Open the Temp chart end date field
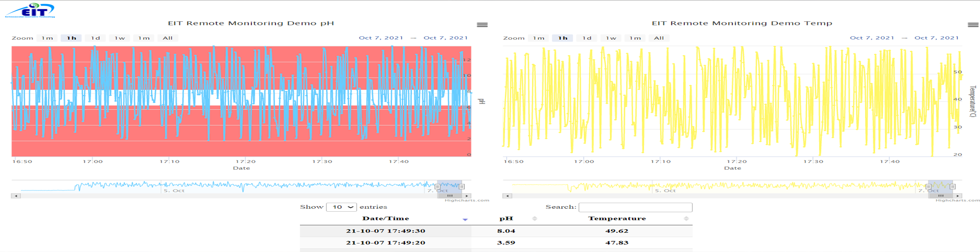 point(936,38)
